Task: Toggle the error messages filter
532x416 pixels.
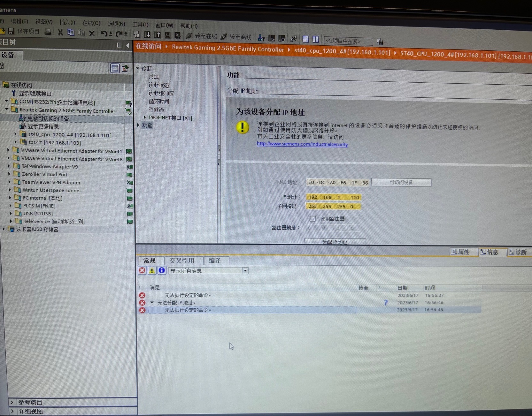Action: tap(142, 270)
